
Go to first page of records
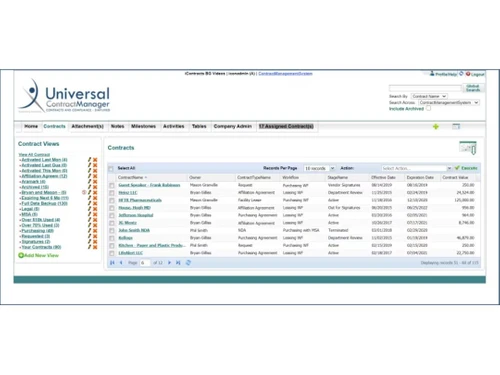click(x=112, y=263)
